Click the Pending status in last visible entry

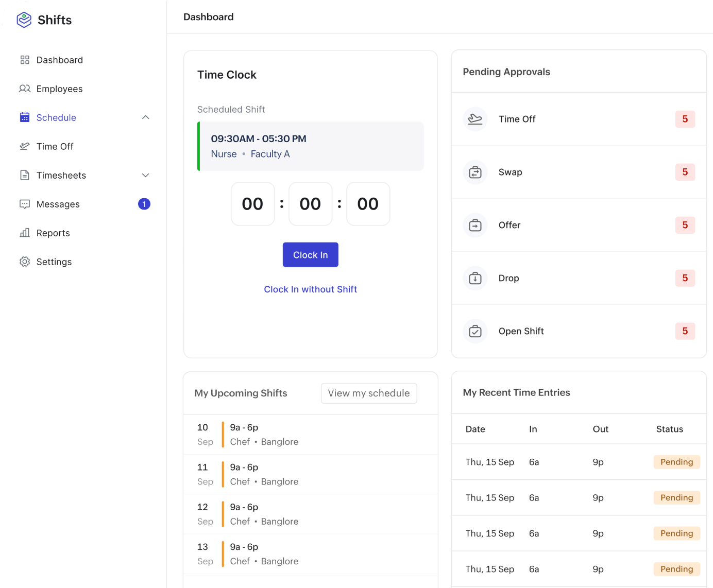(677, 569)
